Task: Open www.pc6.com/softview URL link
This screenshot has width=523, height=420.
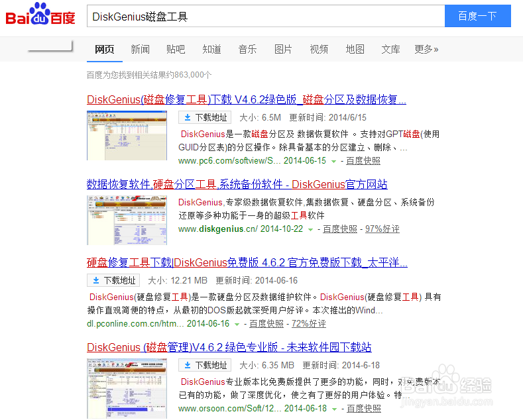Action: tap(229, 161)
